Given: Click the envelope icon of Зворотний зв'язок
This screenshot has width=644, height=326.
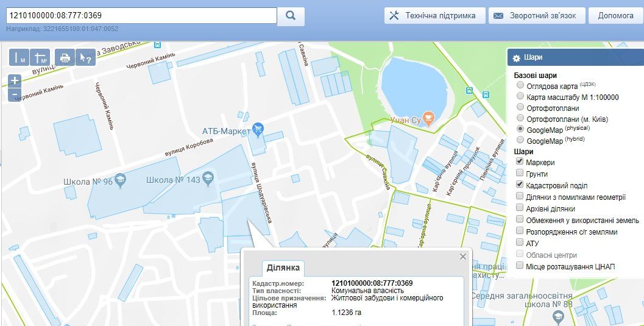Looking at the screenshot, I should point(498,16).
